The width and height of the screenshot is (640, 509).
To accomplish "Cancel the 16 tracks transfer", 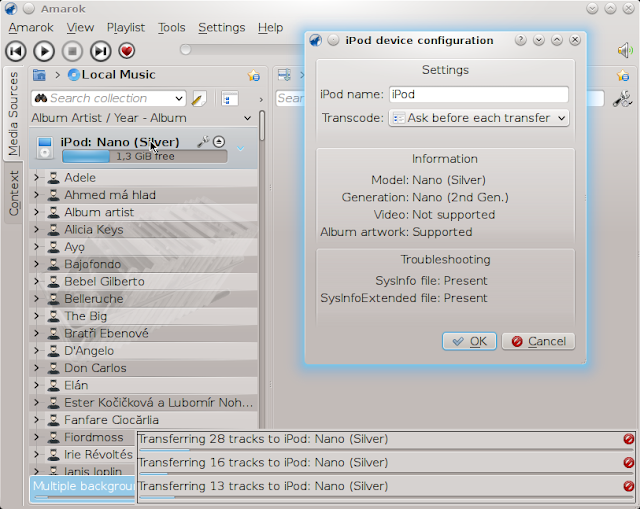I will 629,462.
